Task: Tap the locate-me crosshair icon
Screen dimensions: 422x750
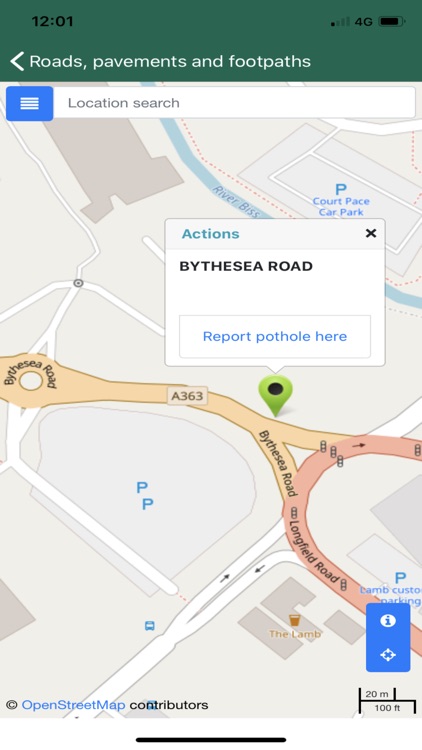Action: [388, 654]
